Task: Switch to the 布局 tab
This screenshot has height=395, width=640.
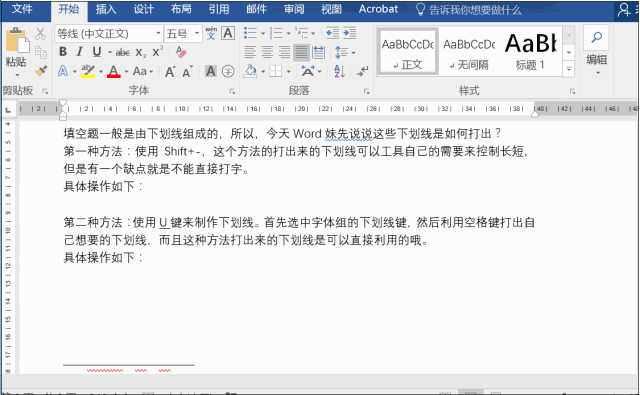Action: tap(181, 9)
